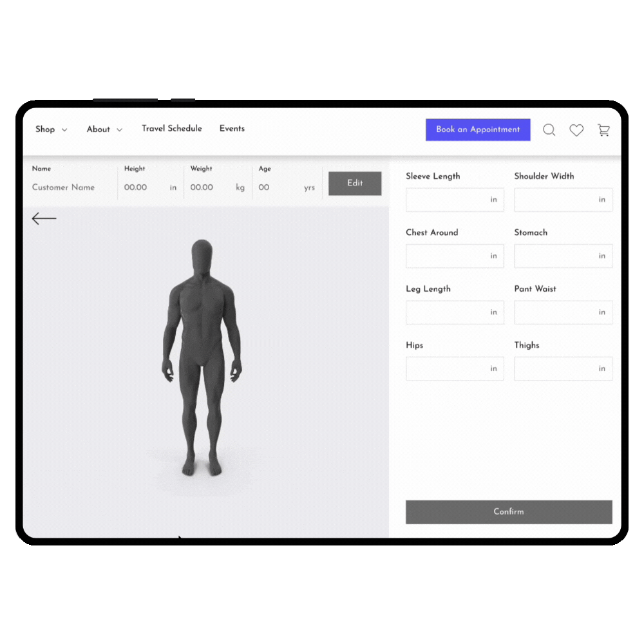Screen dimensions: 644x644
Task: Focus the Hips input
Action: point(455,368)
